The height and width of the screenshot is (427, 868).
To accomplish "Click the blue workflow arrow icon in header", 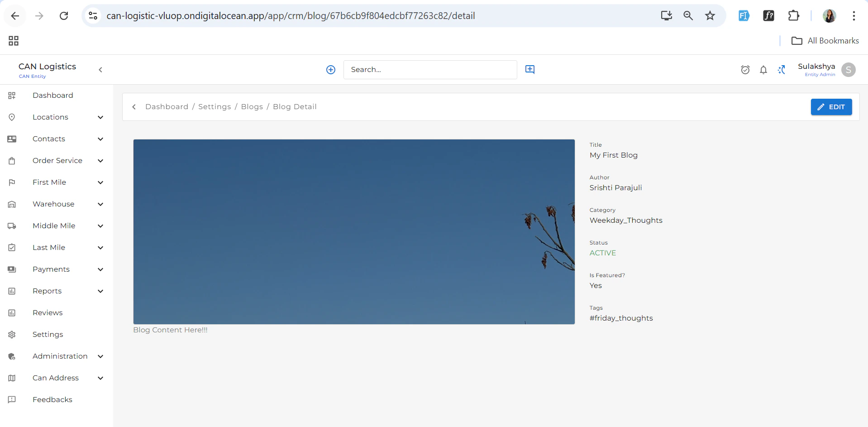I will click(782, 70).
